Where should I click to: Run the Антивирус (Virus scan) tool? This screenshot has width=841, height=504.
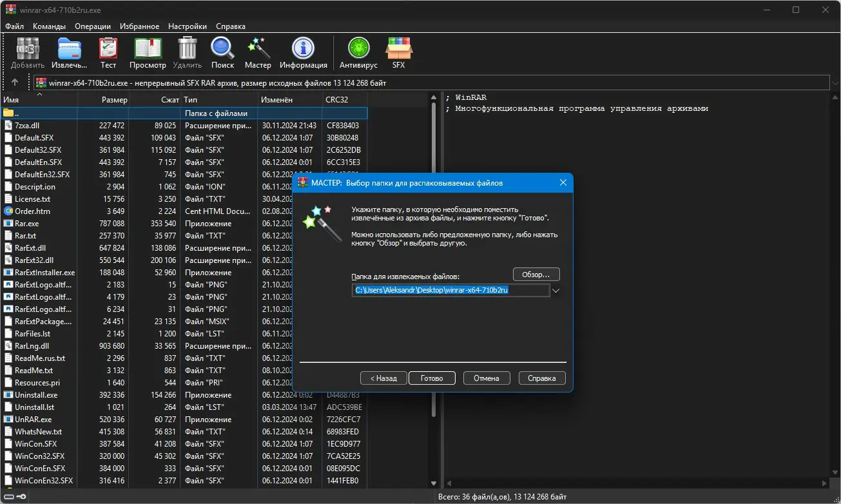[358, 49]
